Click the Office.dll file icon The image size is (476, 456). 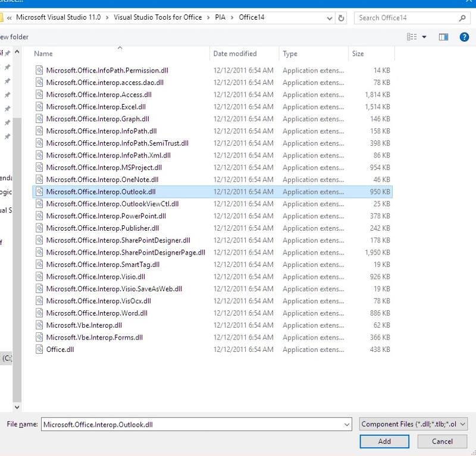pyautogui.click(x=39, y=350)
